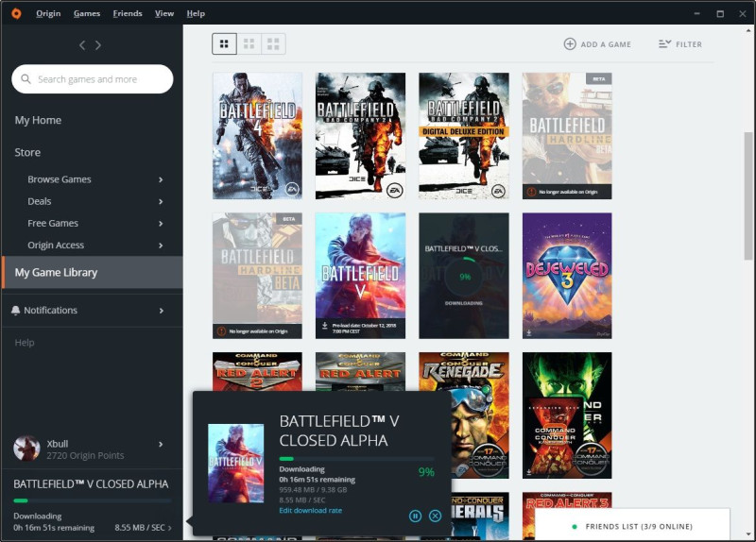Open the Filter panel
This screenshot has height=542, width=756.
[x=680, y=44]
